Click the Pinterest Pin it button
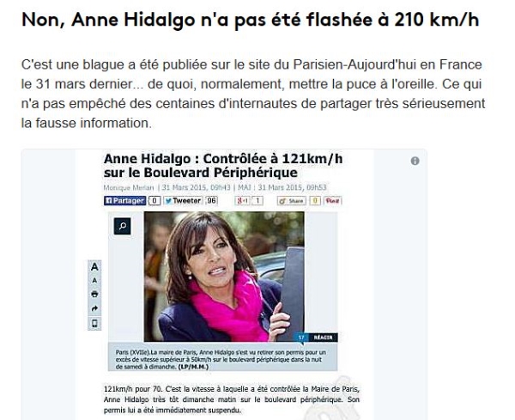The height and width of the screenshot is (420, 515). [x=332, y=201]
